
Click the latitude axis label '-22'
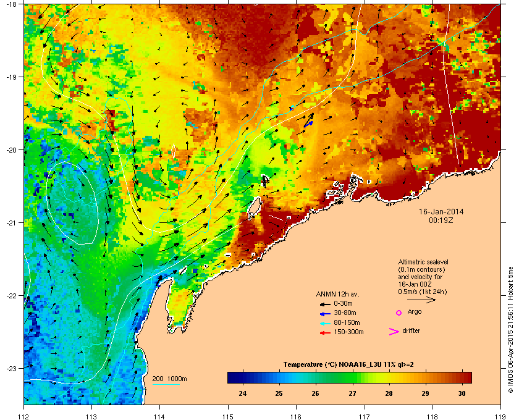12,296
